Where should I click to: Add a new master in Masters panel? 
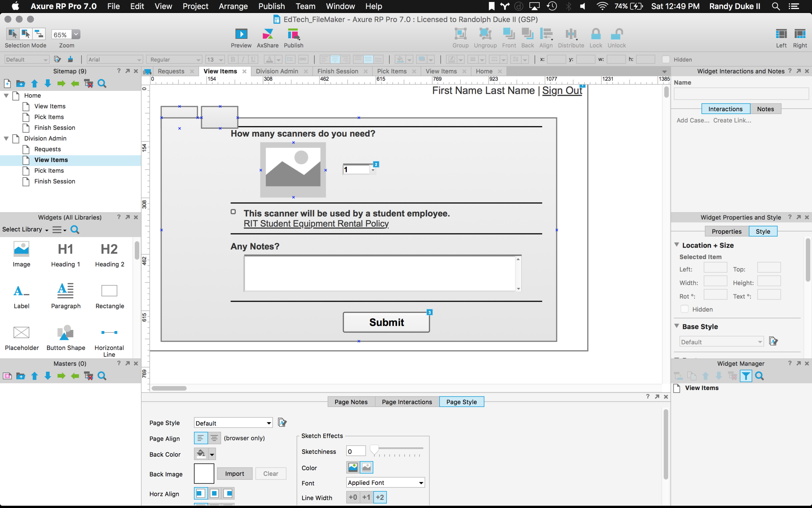[7, 376]
